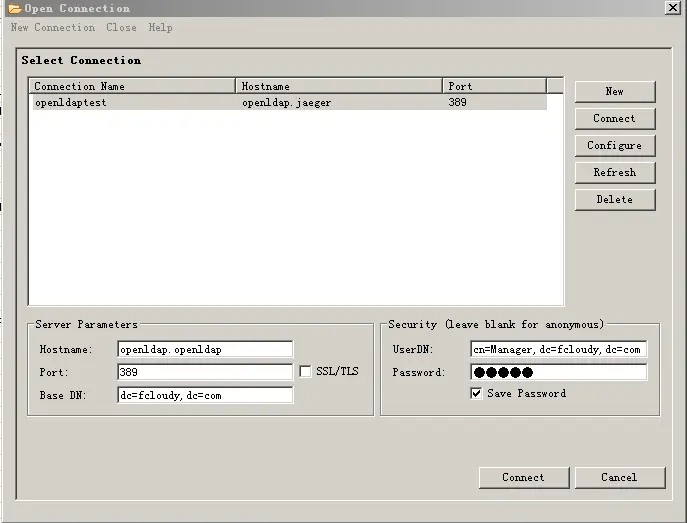Sort by the Connection Name column header
This screenshot has width=687, height=523.
click(133, 86)
